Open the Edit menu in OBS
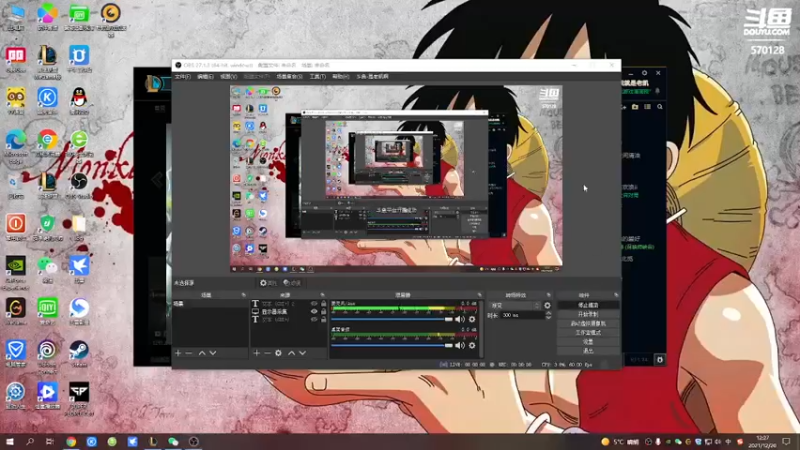This screenshot has width=800, height=450. [205, 77]
